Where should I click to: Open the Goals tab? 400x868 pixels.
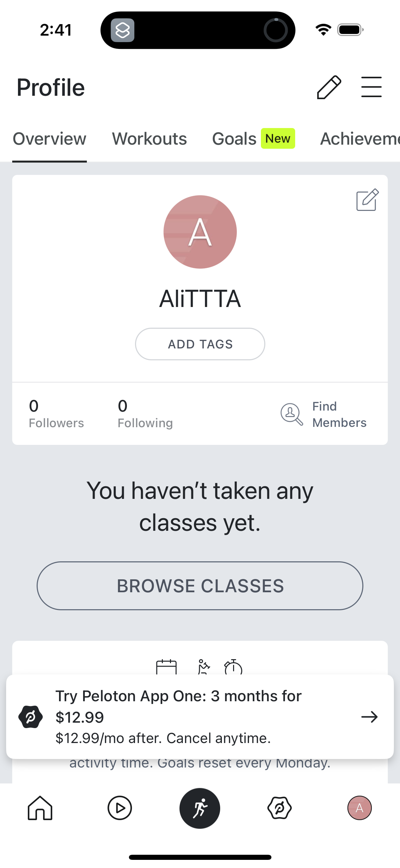(234, 139)
